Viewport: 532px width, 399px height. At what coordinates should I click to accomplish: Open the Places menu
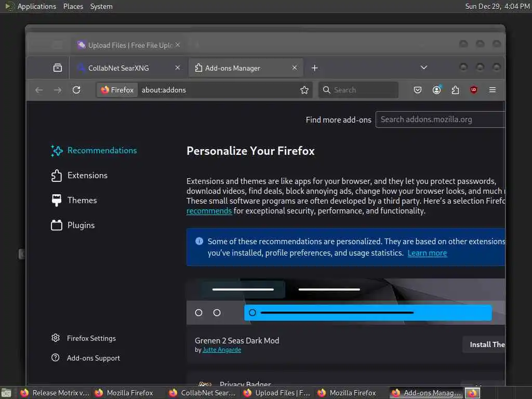(x=73, y=6)
